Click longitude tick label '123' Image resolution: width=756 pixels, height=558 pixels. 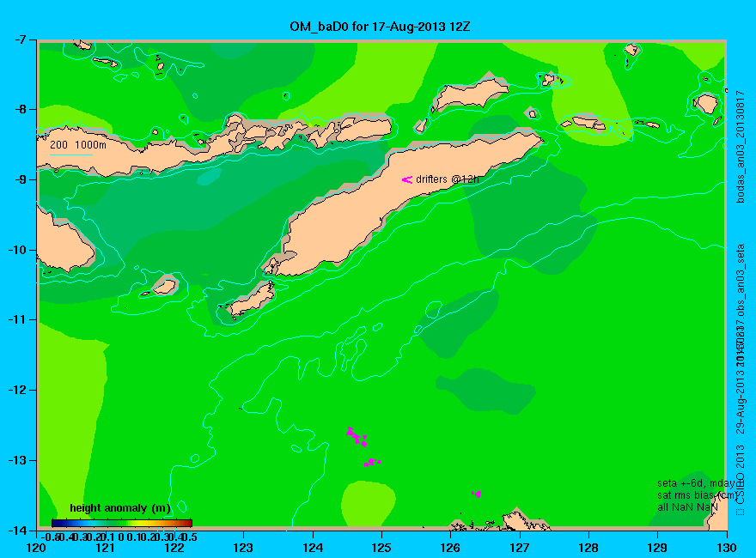click(243, 548)
